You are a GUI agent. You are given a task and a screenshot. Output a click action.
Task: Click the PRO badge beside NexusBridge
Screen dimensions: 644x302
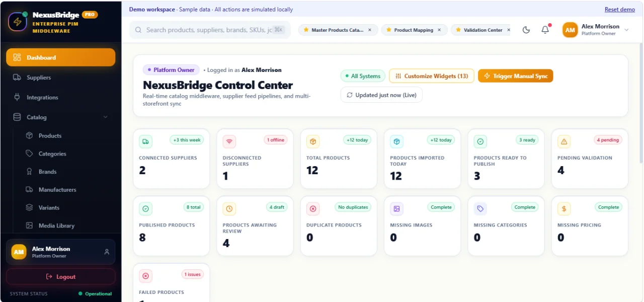(90, 15)
